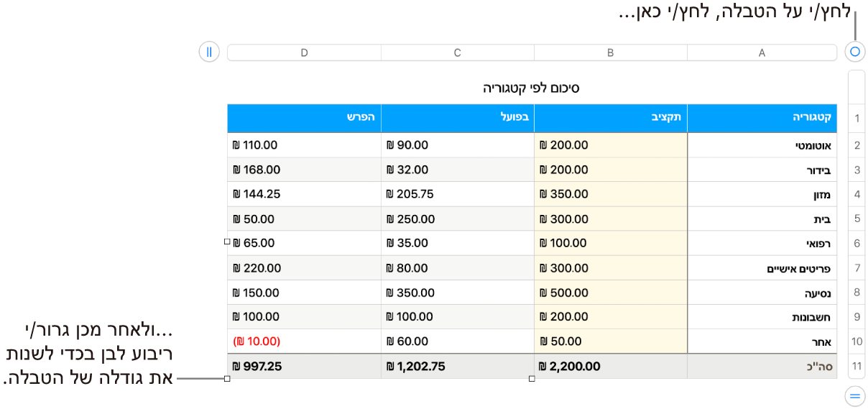Click the הפרש header cell
Image resolution: width=868 pixels, height=409 pixels.
(x=304, y=119)
